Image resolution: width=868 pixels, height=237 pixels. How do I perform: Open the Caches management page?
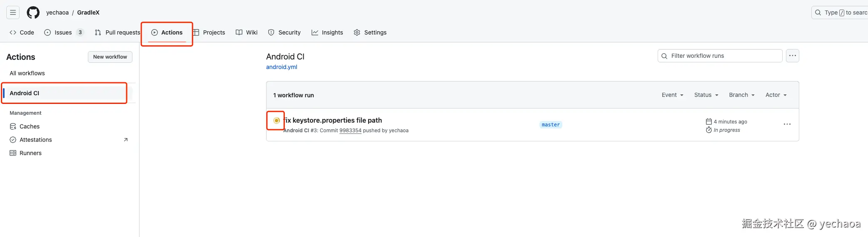(x=30, y=126)
